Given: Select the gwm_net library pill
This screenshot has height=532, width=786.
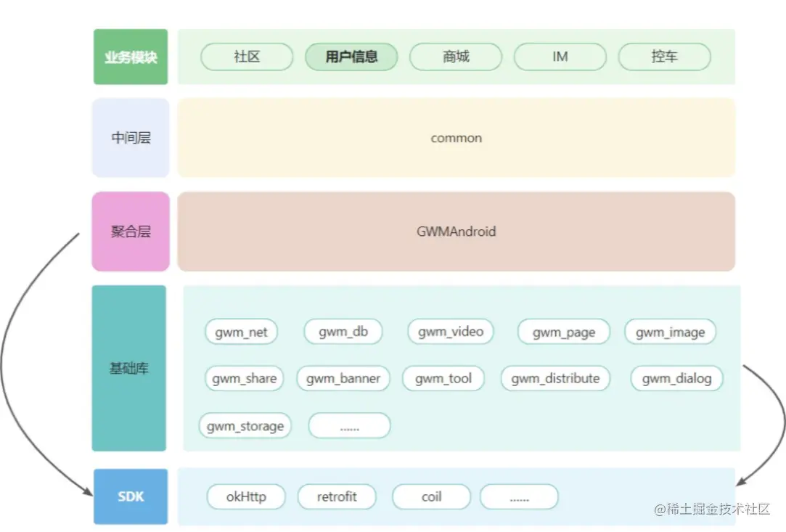Looking at the screenshot, I should click(x=241, y=332).
